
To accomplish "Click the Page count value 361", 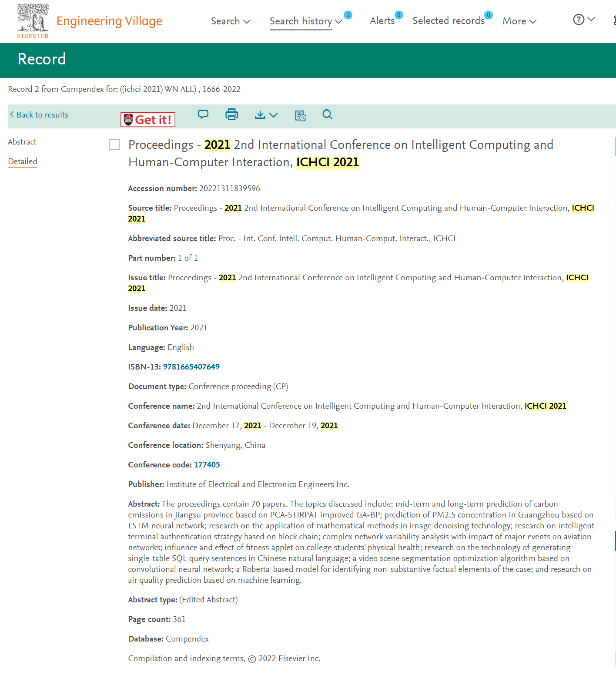I will (x=179, y=619).
